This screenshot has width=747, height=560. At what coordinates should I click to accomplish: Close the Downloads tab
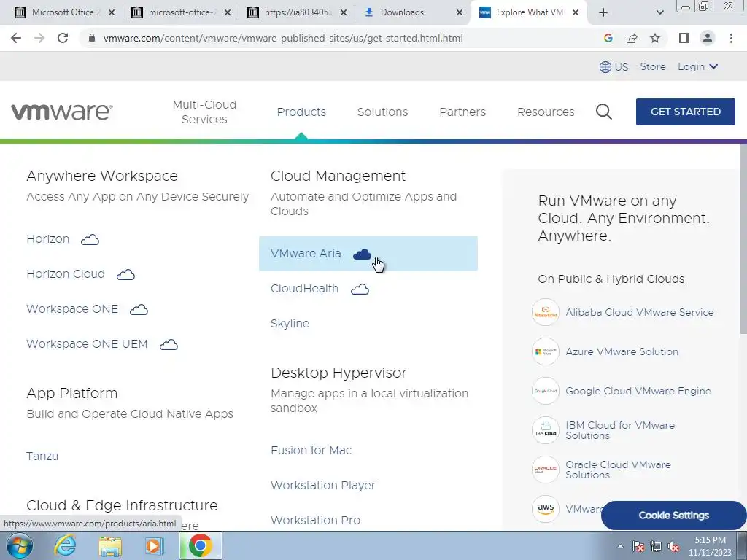[460, 12]
